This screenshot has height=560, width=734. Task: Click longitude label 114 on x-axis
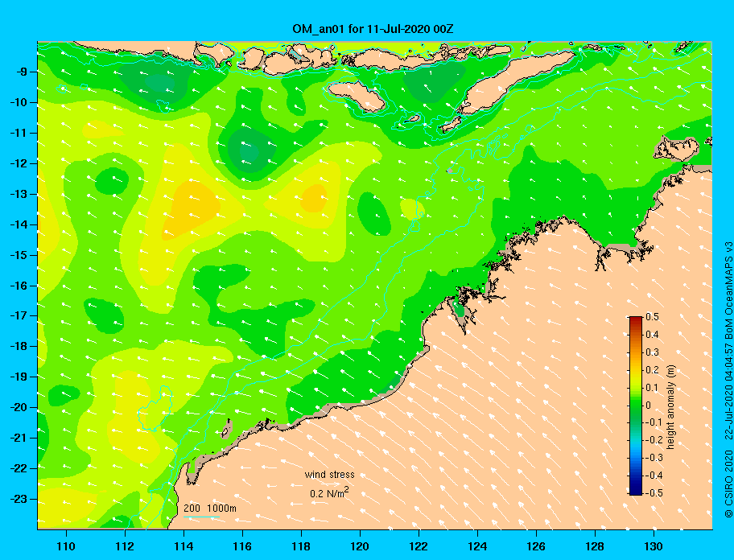click(183, 546)
